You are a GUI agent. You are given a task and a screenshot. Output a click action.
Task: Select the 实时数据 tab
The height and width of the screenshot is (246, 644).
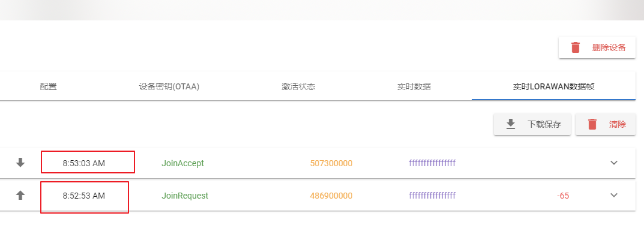coord(414,86)
